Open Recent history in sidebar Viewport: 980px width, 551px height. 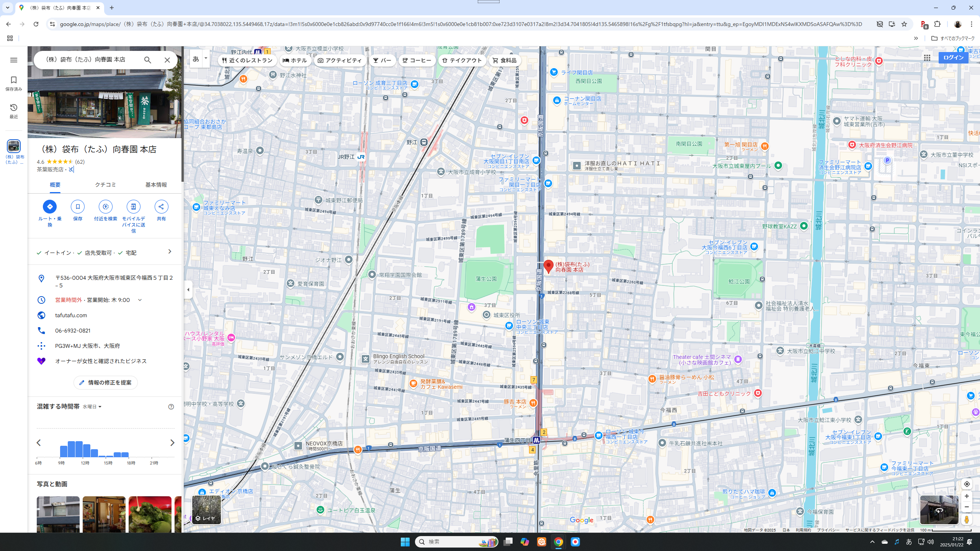click(x=14, y=111)
